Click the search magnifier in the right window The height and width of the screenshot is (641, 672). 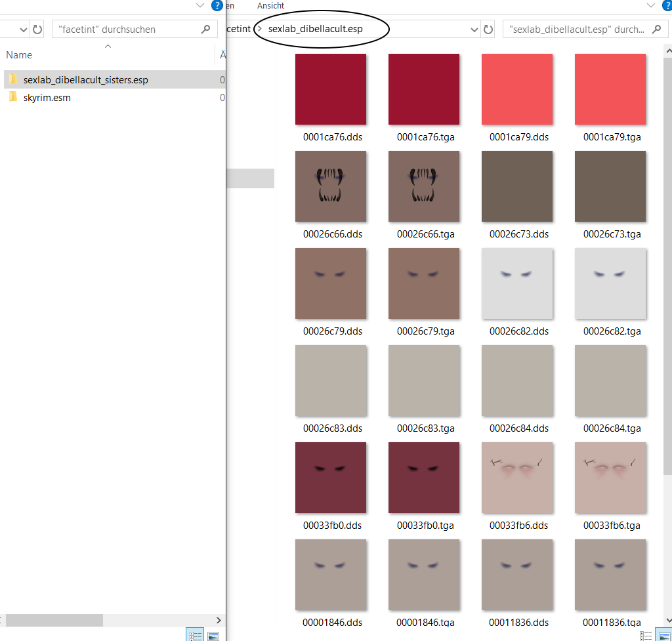[x=656, y=29]
